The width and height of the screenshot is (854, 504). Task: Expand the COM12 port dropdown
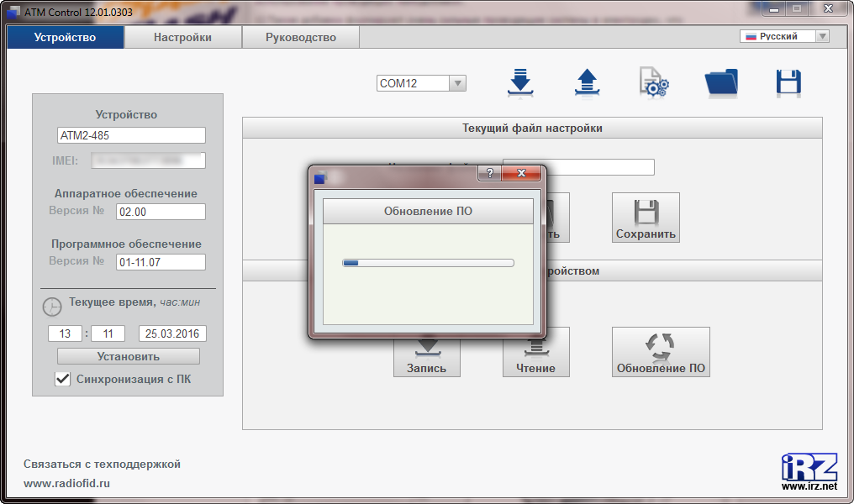coord(456,83)
